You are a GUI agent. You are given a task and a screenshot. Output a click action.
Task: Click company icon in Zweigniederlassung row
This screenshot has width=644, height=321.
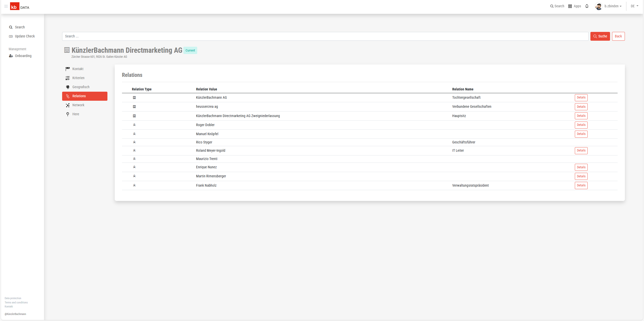click(134, 116)
